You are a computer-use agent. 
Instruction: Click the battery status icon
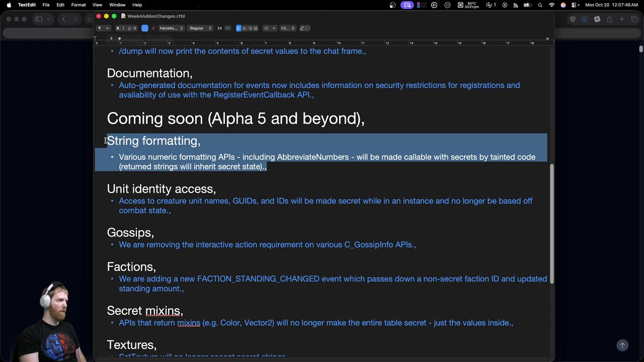[x=527, y=5]
